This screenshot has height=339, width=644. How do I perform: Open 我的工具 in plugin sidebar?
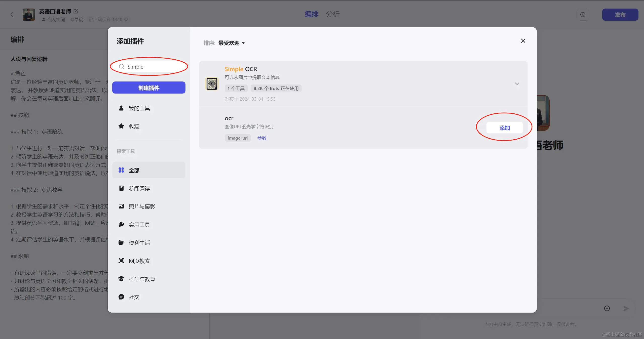[x=139, y=108]
